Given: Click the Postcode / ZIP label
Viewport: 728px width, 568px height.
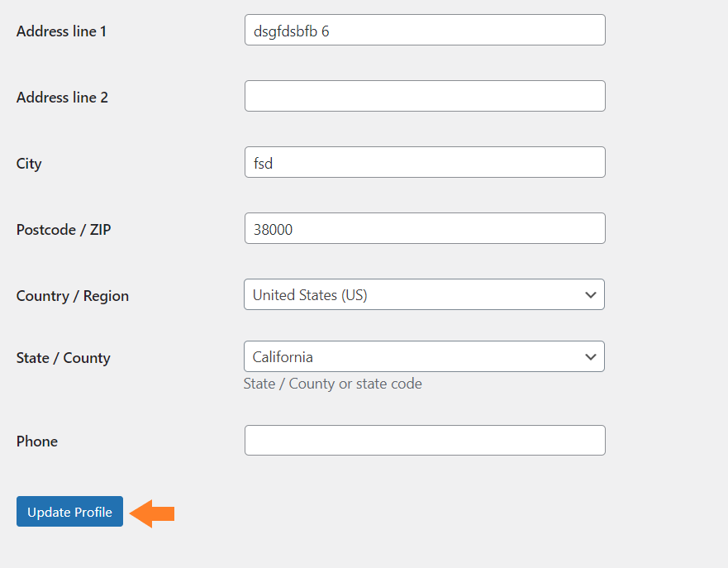Looking at the screenshot, I should [x=64, y=229].
